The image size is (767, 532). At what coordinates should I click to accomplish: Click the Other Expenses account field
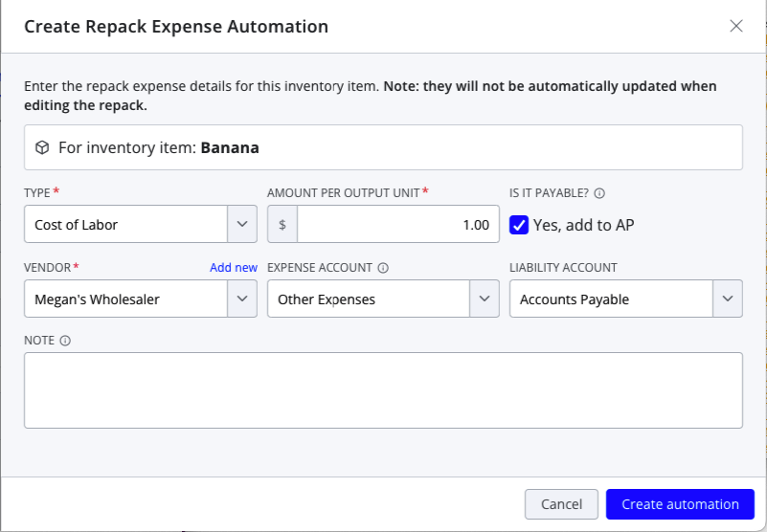tap(369, 299)
